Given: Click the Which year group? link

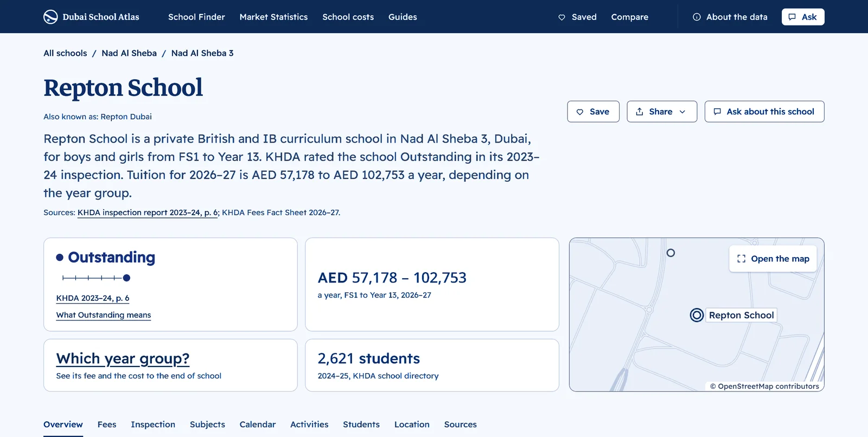Looking at the screenshot, I should tap(123, 358).
